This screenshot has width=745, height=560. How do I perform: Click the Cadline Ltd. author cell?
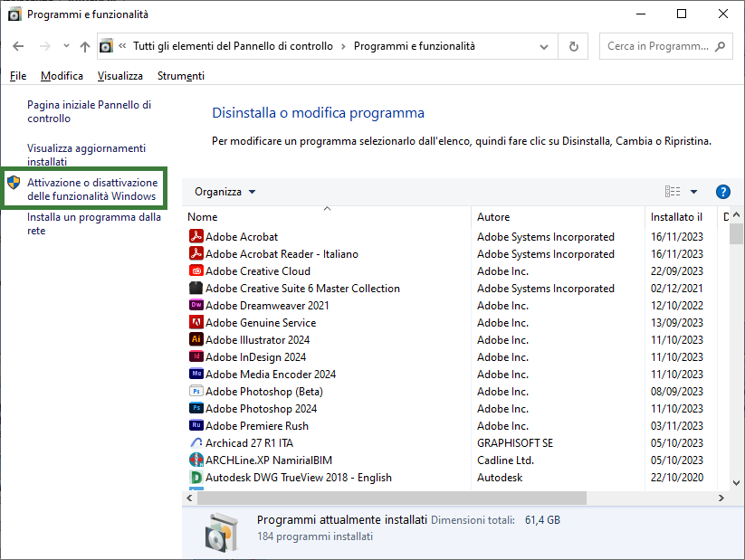coord(505,460)
